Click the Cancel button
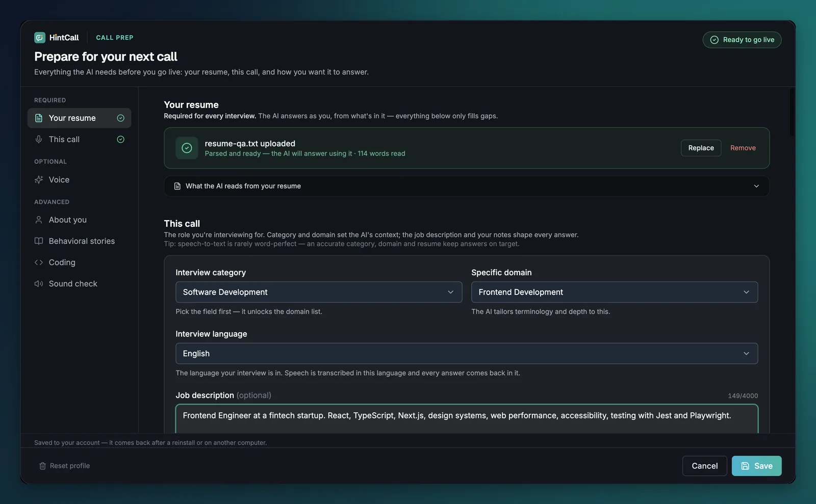This screenshot has height=504, width=816. click(x=704, y=466)
